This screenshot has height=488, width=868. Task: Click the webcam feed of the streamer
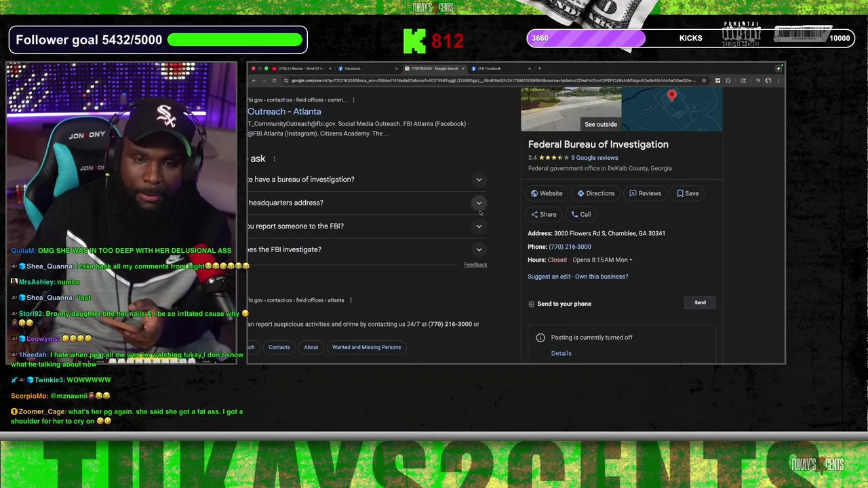coord(122,213)
